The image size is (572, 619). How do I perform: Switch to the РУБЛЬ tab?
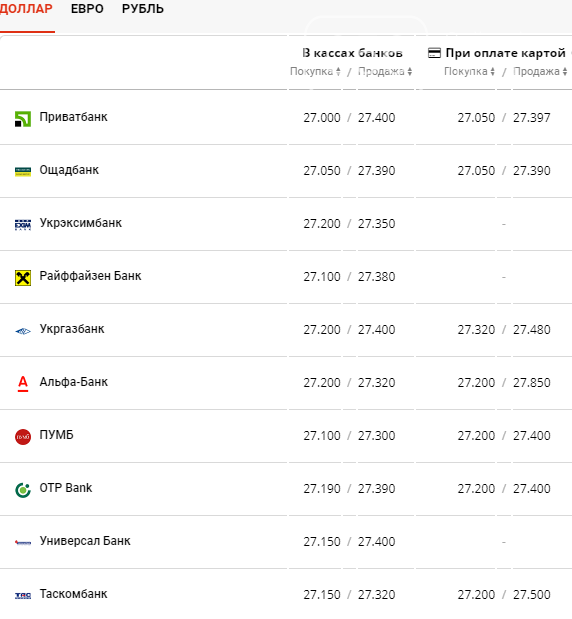pyautogui.click(x=143, y=9)
